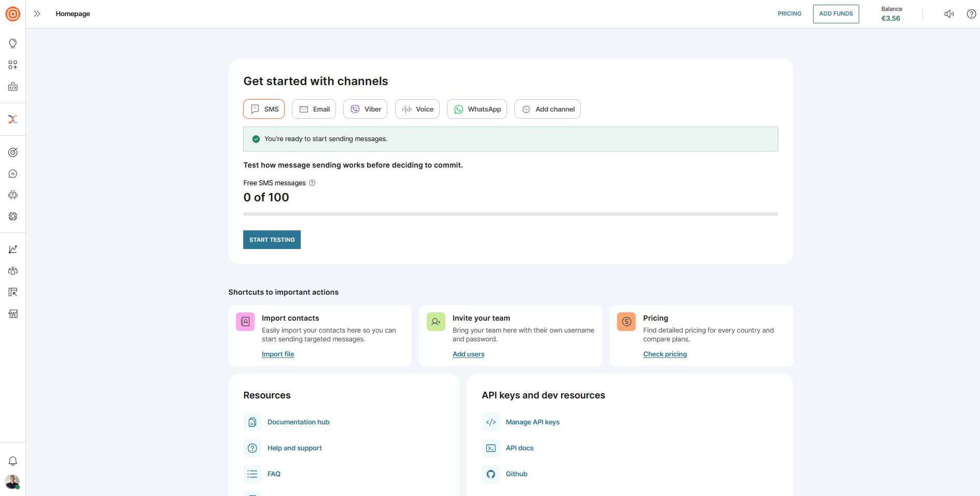Screen dimensions: 980x496
Task: Open the Import file link
Action: [x=278, y=354]
